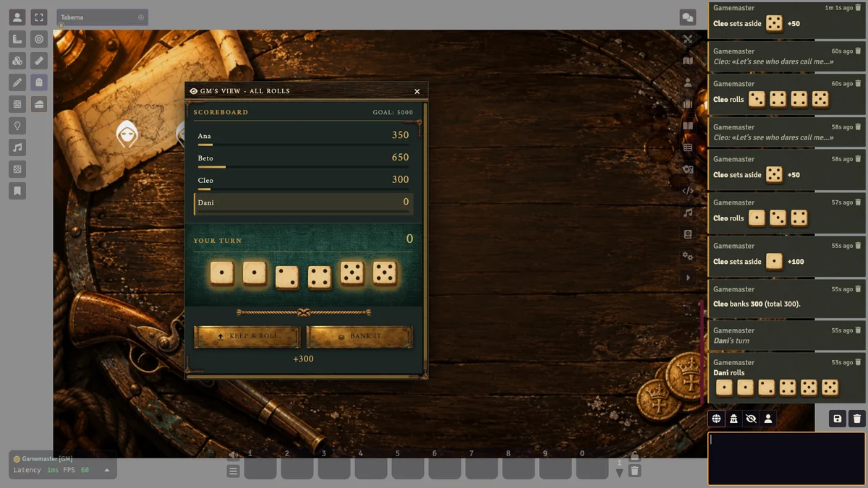The image size is (868, 488).
Task: Close the GM's View All Rolls window
Action: pyautogui.click(x=417, y=91)
